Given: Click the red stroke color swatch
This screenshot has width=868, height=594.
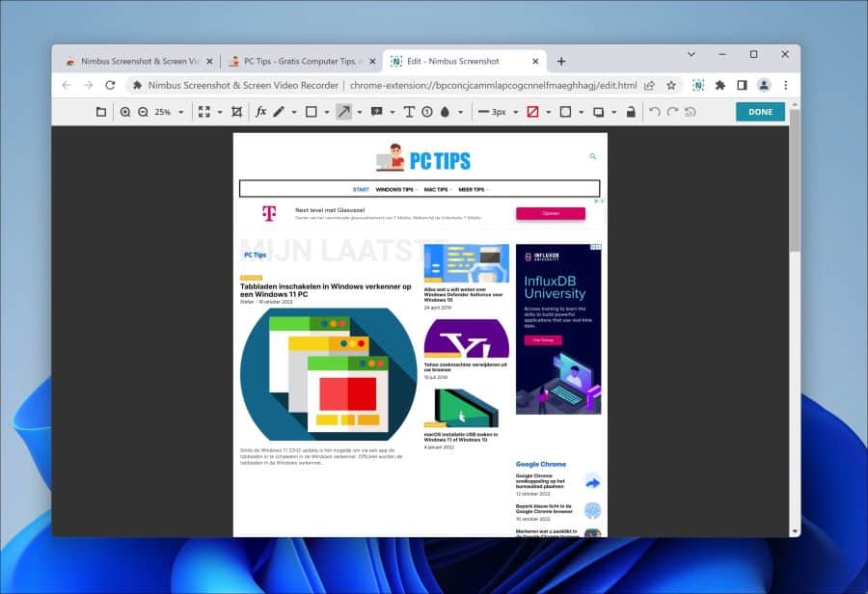Looking at the screenshot, I should [x=532, y=112].
